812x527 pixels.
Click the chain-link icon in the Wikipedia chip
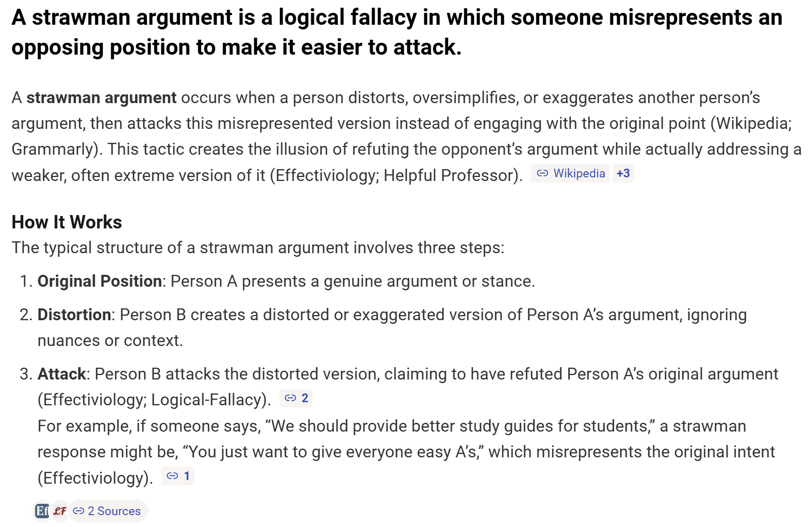pos(542,174)
